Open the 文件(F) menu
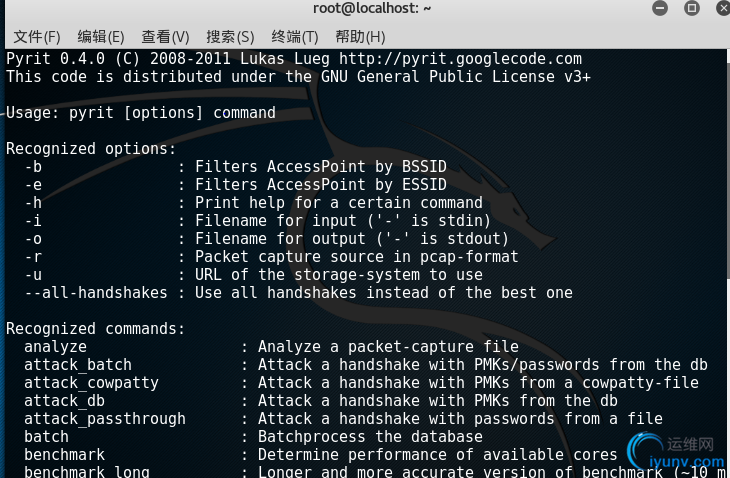Image resolution: width=730 pixels, height=478 pixels. pos(37,37)
